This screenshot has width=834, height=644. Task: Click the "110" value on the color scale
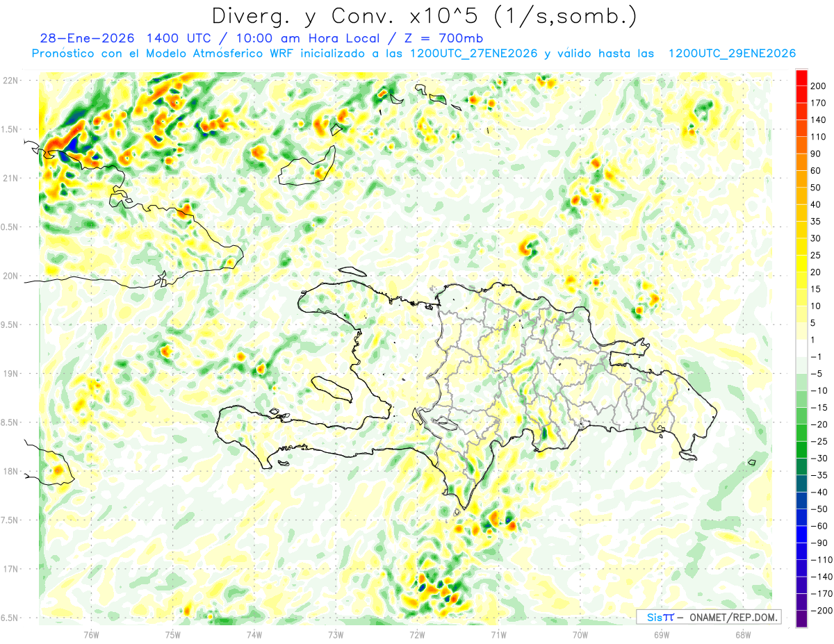pyautogui.click(x=819, y=137)
